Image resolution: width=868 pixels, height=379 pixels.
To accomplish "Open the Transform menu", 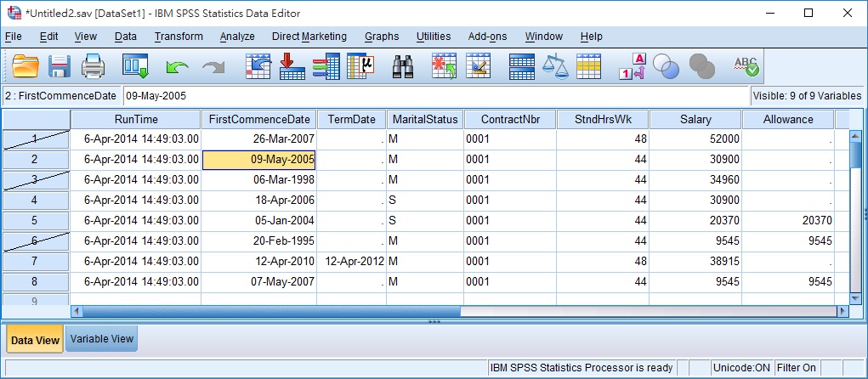I will tap(179, 37).
